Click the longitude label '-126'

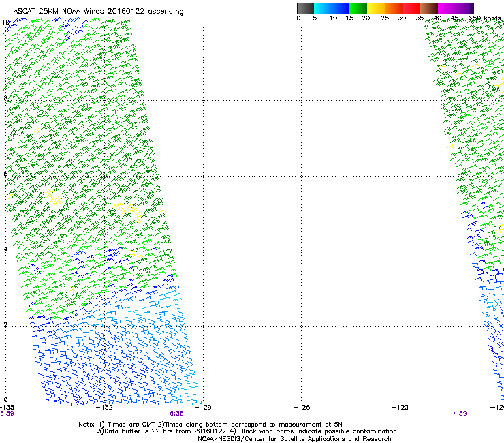pyautogui.click(x=302, y=408)
